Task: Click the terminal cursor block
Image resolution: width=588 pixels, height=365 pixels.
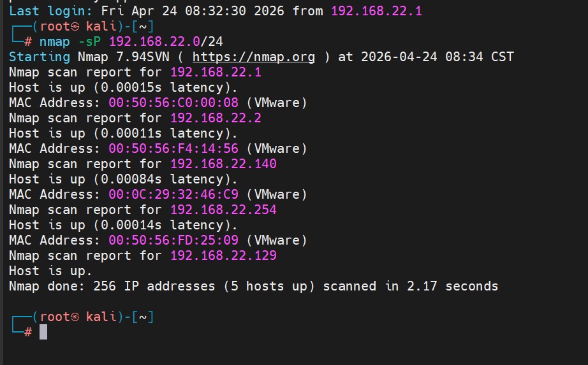Action: pyautogui.click(x=43, y=332)
